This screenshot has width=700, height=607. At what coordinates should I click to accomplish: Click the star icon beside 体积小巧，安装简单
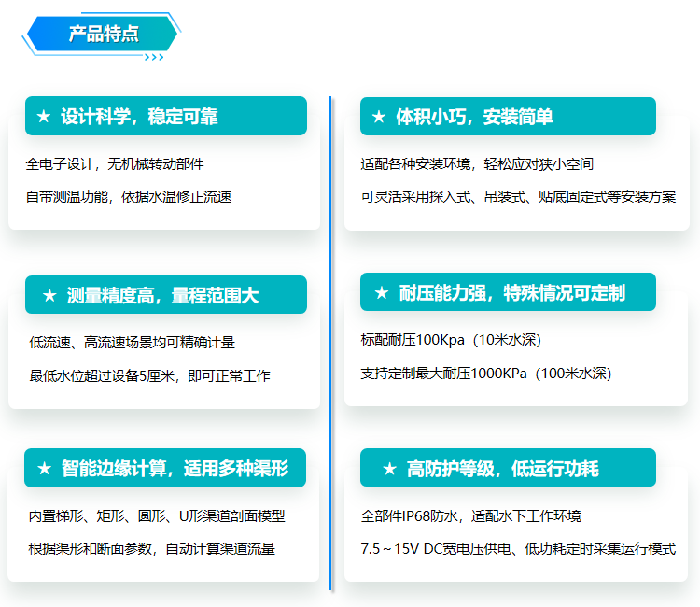[379, 117]
